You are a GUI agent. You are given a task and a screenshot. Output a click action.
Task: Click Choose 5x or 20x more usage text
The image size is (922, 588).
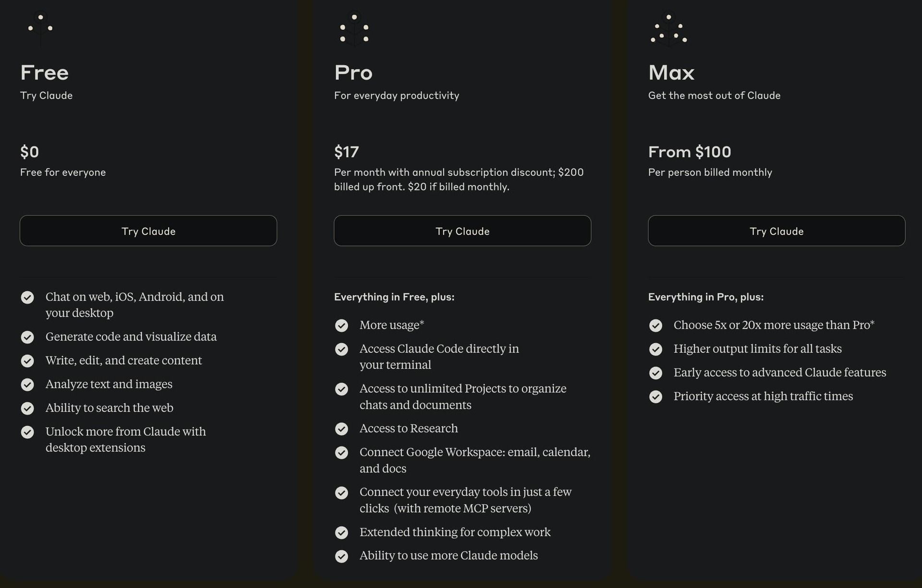pos(774,325)
